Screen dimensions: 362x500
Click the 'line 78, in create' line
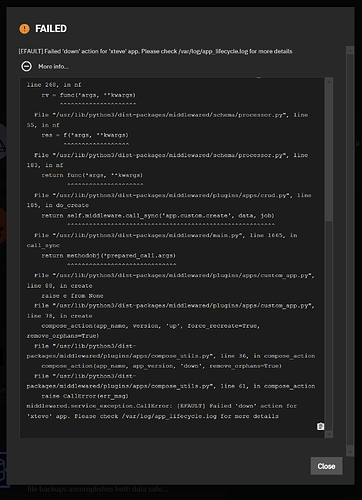coord(60,316)
